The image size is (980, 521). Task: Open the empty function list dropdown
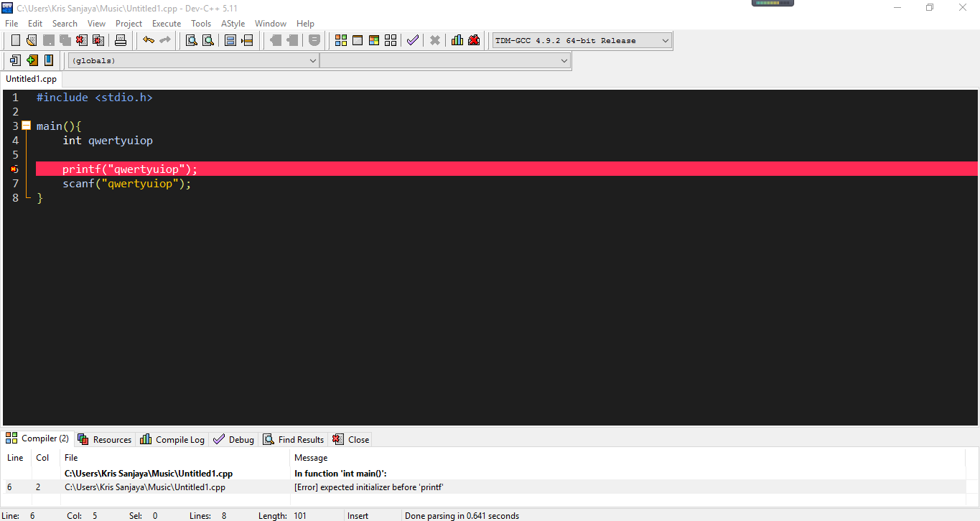[445, 61]
